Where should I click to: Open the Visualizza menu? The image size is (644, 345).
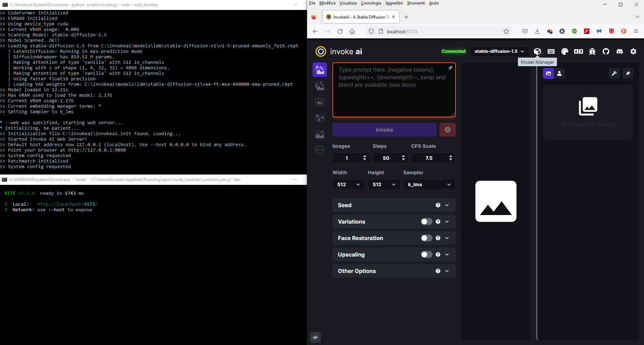348,3
